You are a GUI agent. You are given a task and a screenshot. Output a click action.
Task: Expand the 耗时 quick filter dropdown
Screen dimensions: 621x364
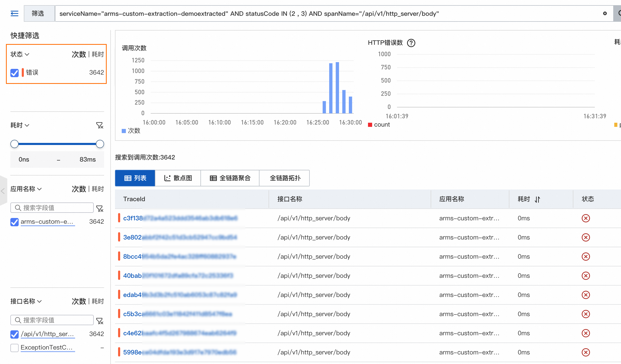tap(20, 125)
